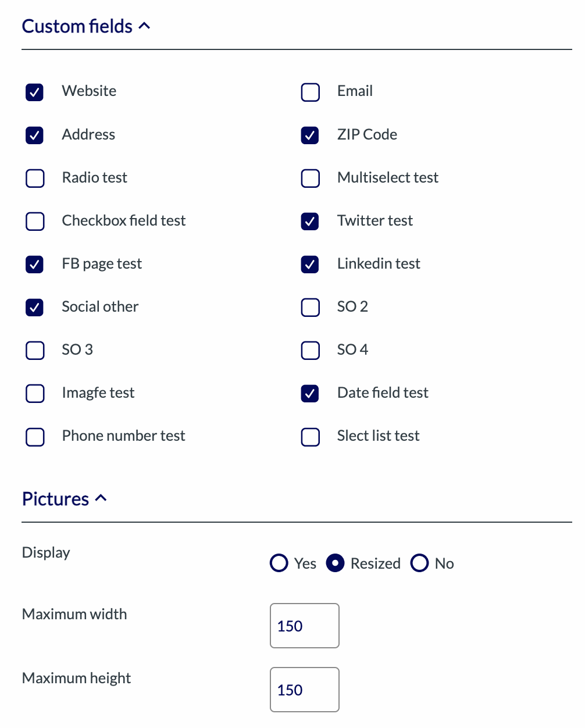Uncheck the Address checkbox
Viewport: 585px width, 728px height.
pyautogui.click(x=35, y=135)
